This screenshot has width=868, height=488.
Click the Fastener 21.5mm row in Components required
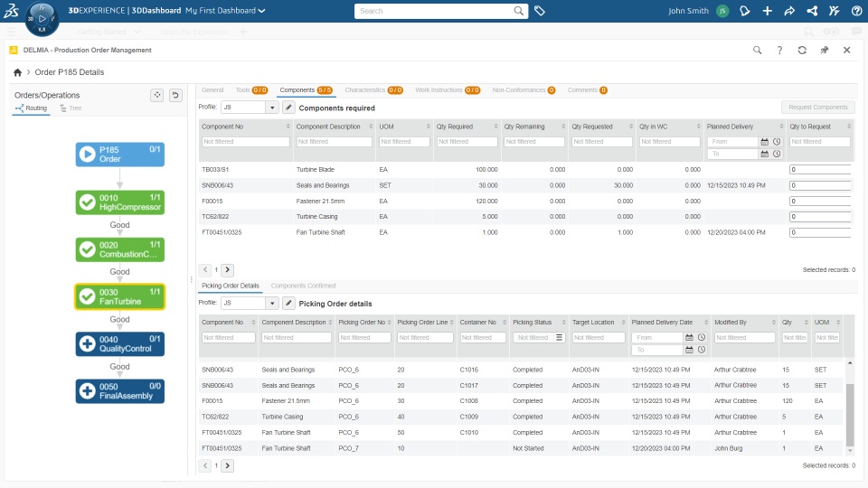pos(524,201)
